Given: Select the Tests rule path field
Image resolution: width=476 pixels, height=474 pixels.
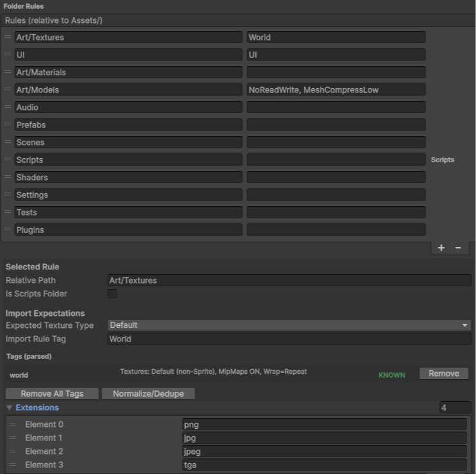Looking at the screenshot, I should pyautogui.click(x=129, y=212).
